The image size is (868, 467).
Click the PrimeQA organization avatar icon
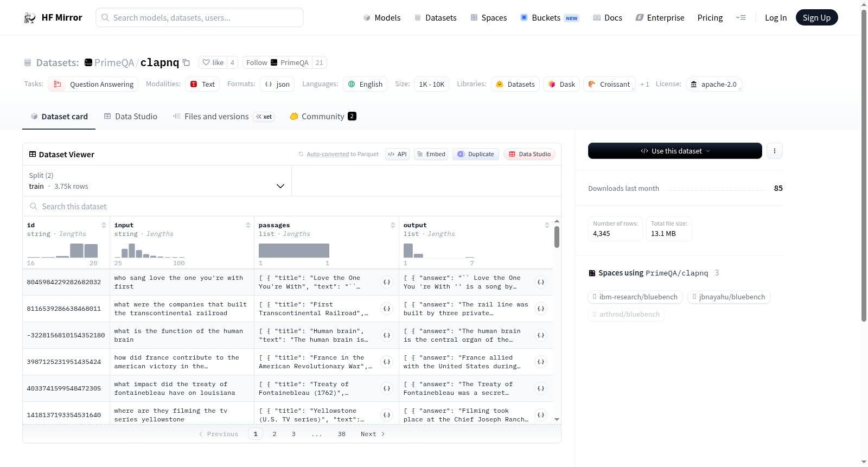click(88, 62)
